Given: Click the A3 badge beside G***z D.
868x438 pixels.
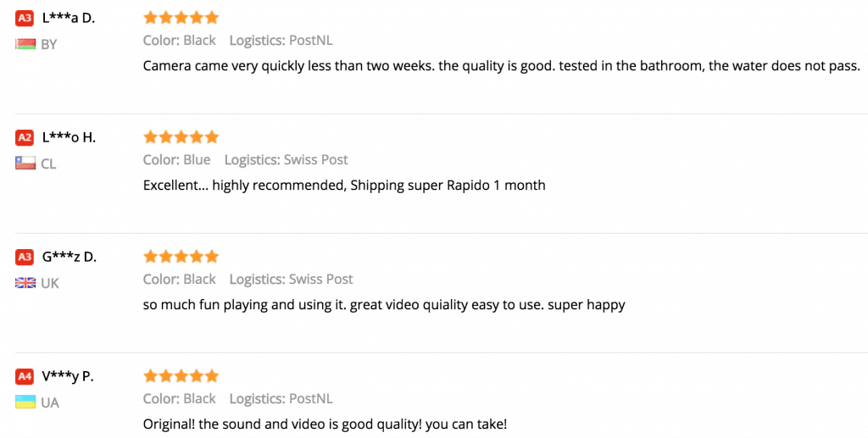Looking at the screenshot, I should (25, 258).
